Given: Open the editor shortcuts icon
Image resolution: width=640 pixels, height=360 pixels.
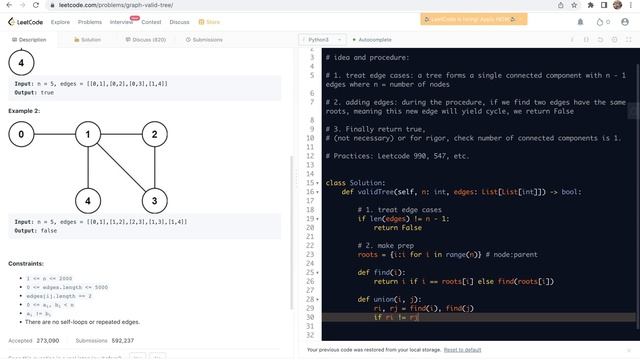Looking at the screenshot, I should (586, 40).
